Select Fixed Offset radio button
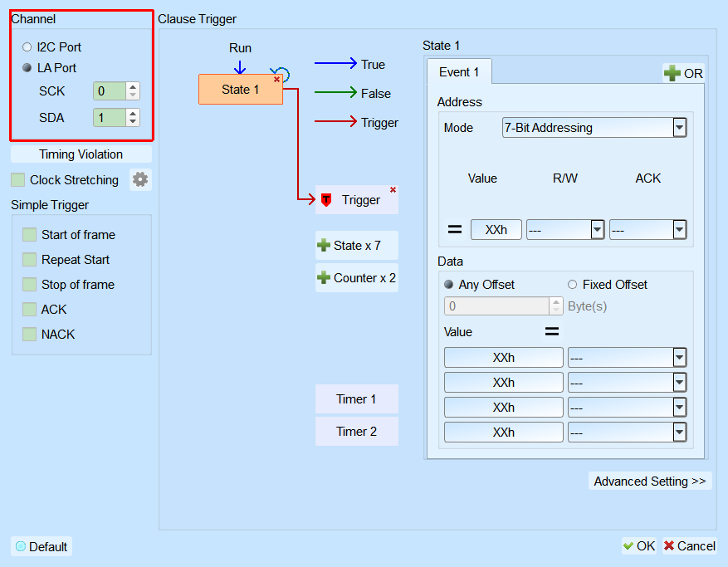Screen dimensions: 728x567 coord(572,284)
